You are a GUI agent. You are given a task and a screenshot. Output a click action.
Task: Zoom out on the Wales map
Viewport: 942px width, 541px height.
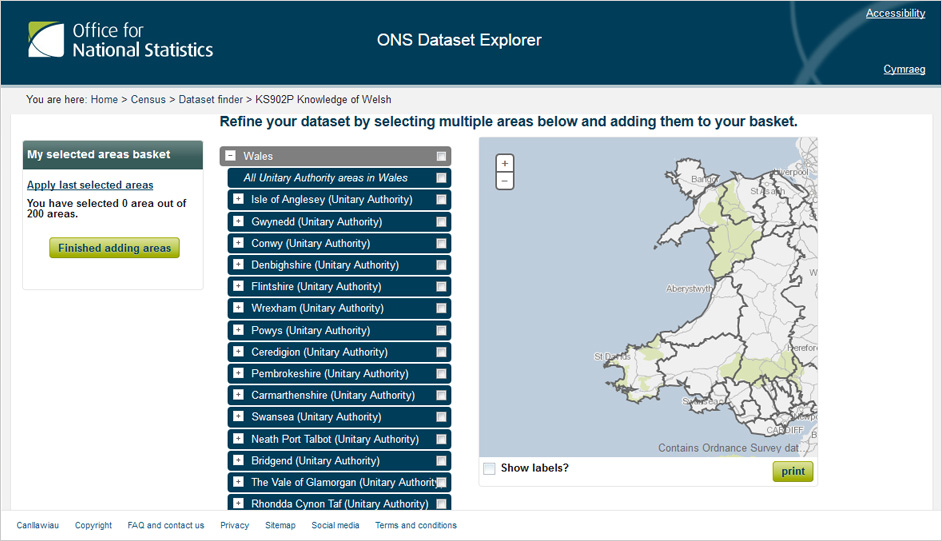tap(505, 181)
